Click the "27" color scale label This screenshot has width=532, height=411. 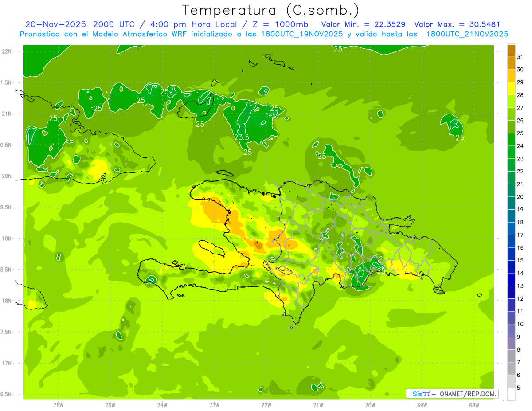(x=520, y=108)
